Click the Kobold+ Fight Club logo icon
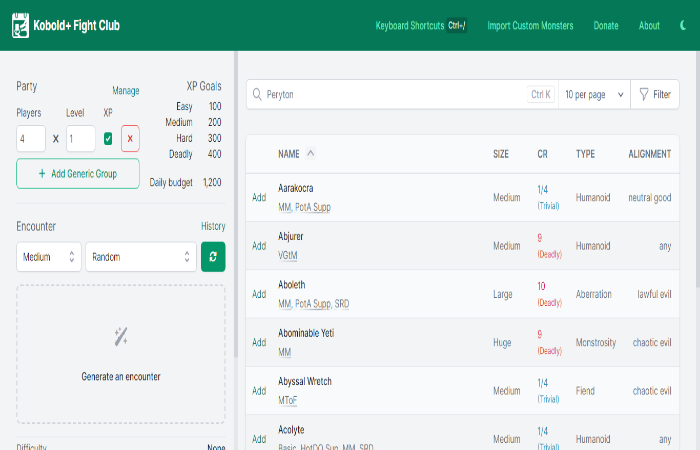Viewport: 700px width, 450px height. tap(20, 25)
